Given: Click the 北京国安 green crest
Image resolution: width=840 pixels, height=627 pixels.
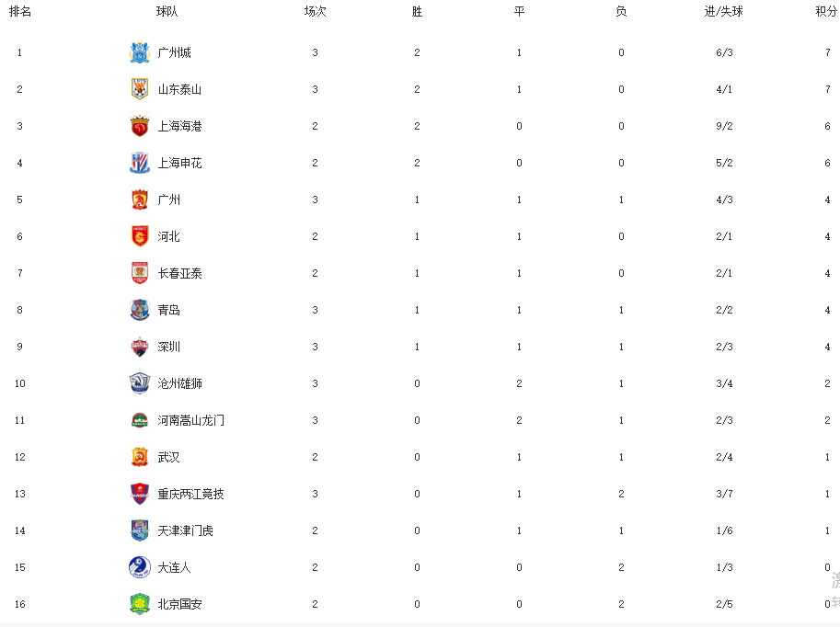Looking at the screenshot, I should [140, 604].
